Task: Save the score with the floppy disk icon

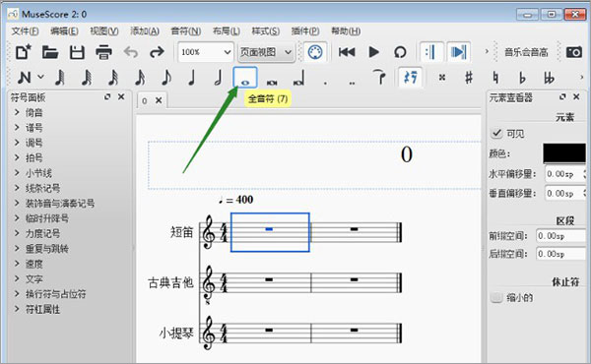Action: point(77,52)
